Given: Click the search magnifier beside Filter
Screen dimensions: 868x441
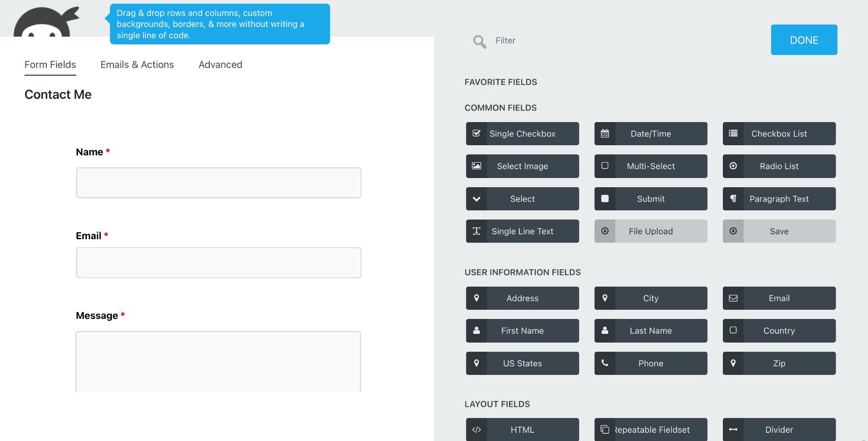Looking at the screenshot, I should tap(479, 41).
